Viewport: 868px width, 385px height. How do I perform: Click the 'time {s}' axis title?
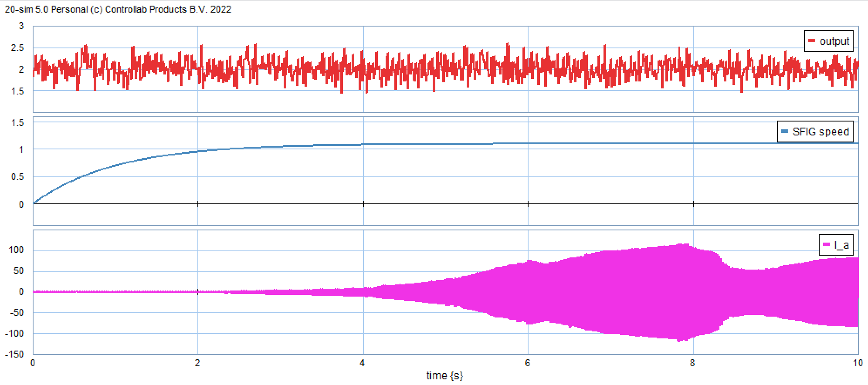click(x=444, y=375)
